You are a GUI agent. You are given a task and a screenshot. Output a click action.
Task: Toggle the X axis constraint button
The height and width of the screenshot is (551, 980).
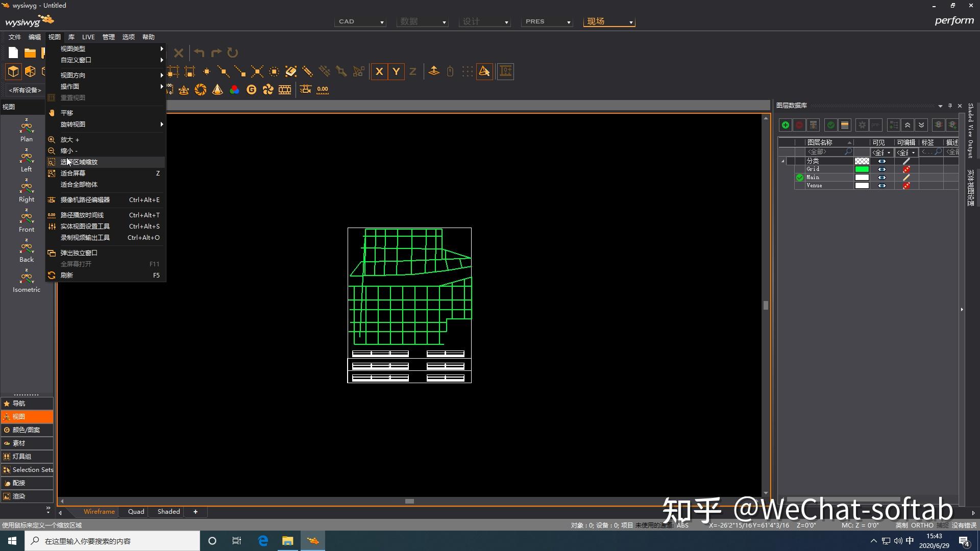pyautogui.click(x=379, y=72)
